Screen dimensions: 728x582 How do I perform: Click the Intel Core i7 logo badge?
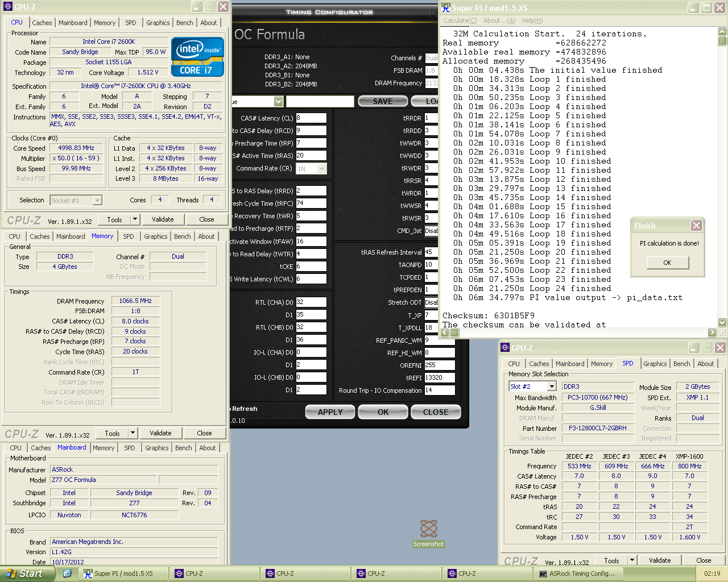[x=197, y=57]
